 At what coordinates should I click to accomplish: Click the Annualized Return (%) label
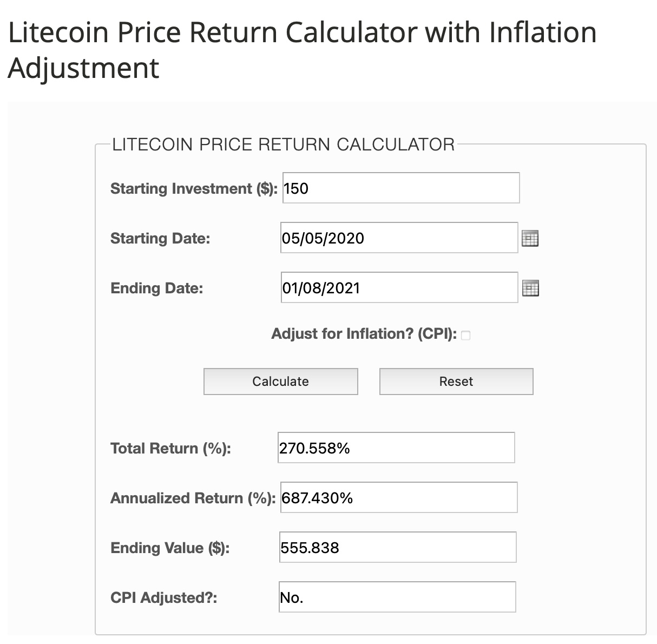click(x=193, y=498)
